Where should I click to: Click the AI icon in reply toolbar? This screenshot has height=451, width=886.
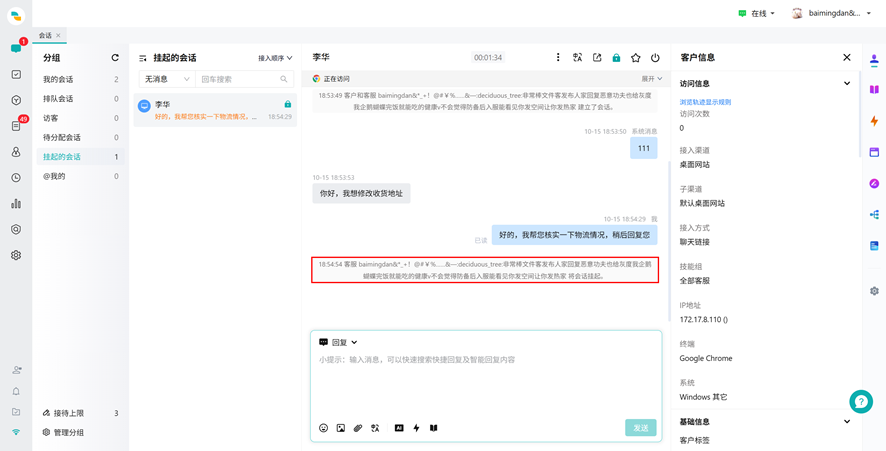(399, 428)
